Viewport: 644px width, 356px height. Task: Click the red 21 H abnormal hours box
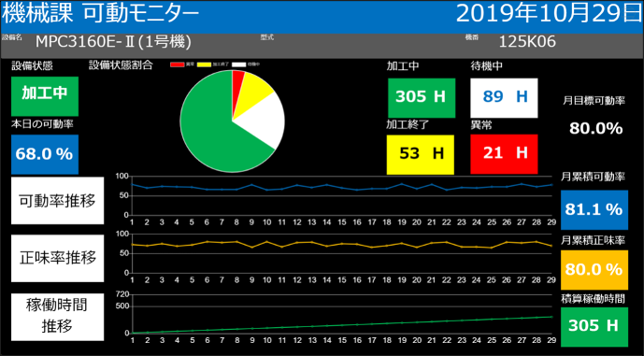pos(504,154)
